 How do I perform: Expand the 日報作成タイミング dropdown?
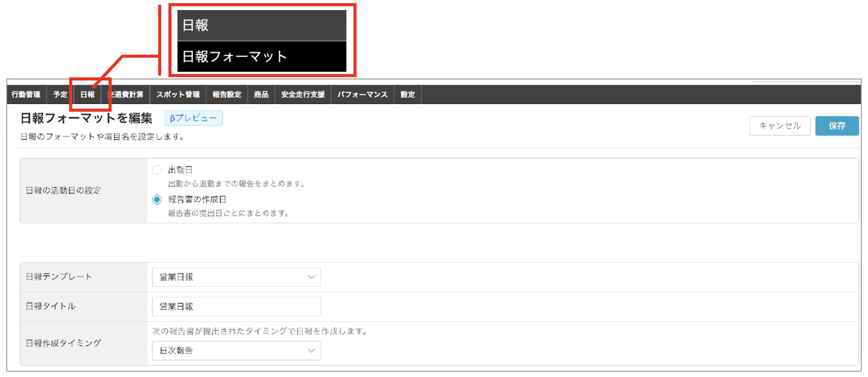pos(236,351)
